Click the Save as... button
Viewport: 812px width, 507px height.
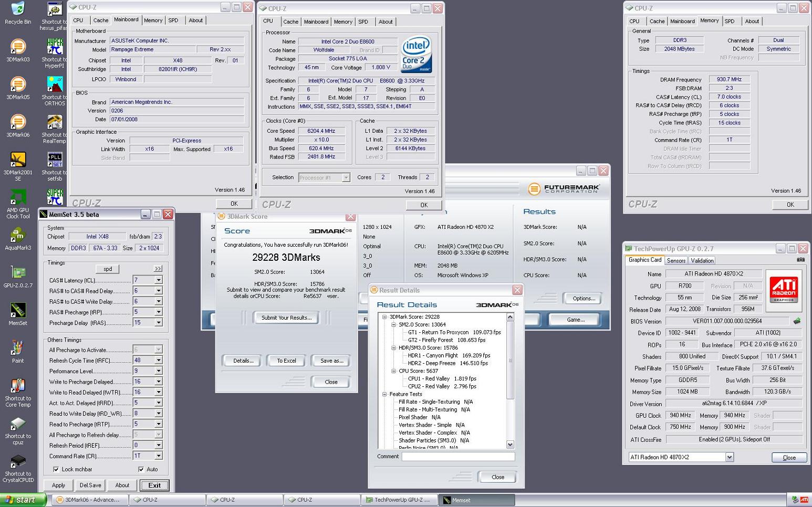[331, 361]
